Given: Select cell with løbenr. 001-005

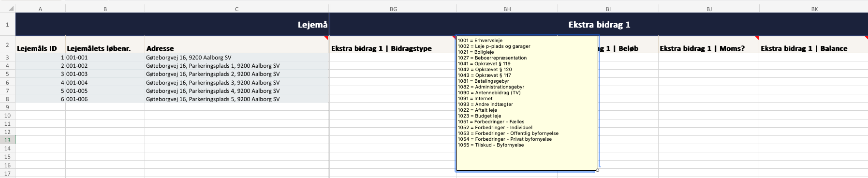Looking at the screenshot, I should coord(105,90).
